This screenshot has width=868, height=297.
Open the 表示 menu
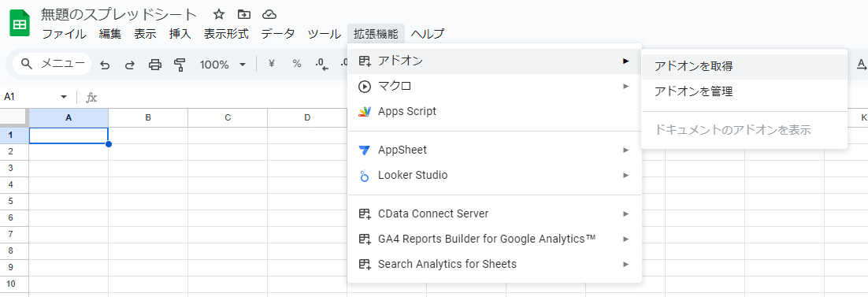click(x=145, y=34)
